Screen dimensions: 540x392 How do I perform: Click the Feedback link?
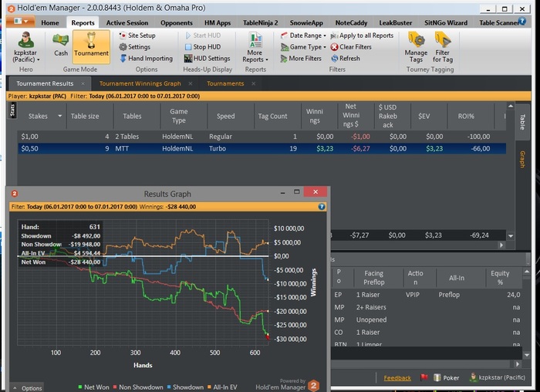(397, 378)
